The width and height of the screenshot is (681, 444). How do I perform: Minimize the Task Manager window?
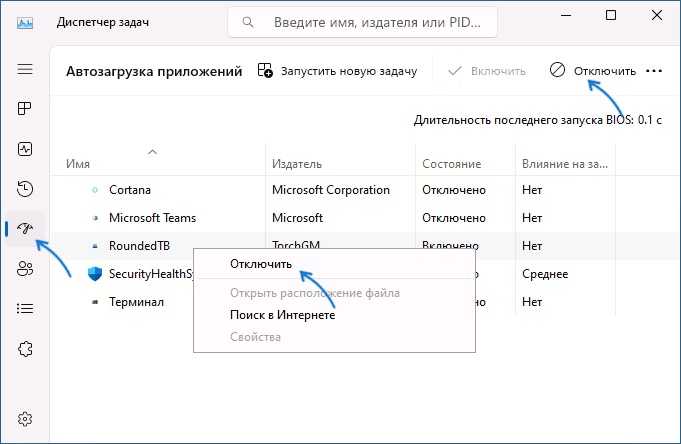pyautogui.click(x=566, y=16)
